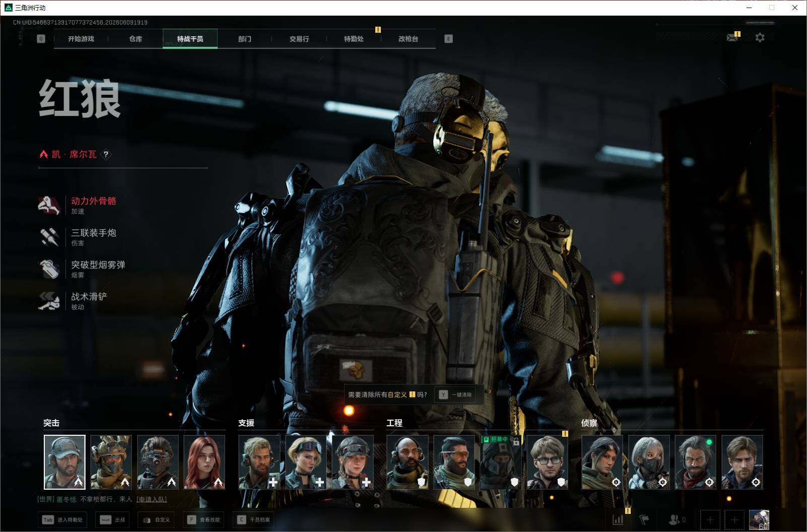807x532 pixels.
Task: Click the 出战 deploy button
Action: coord(113,520)
